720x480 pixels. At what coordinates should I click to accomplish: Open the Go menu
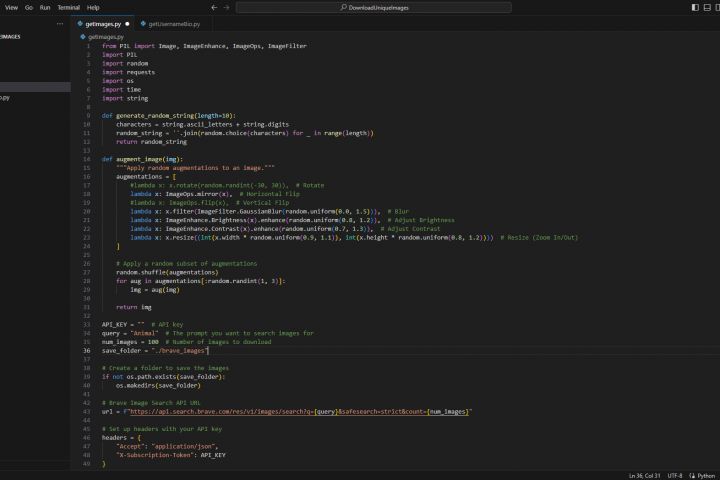[29, 7]
